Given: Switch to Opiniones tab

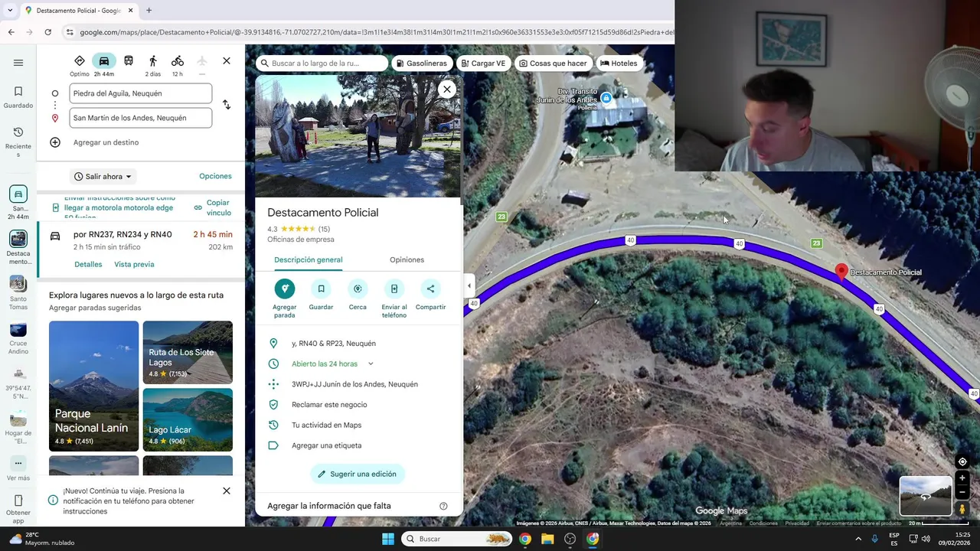Looking at the screenshot, I should point(407,259).
